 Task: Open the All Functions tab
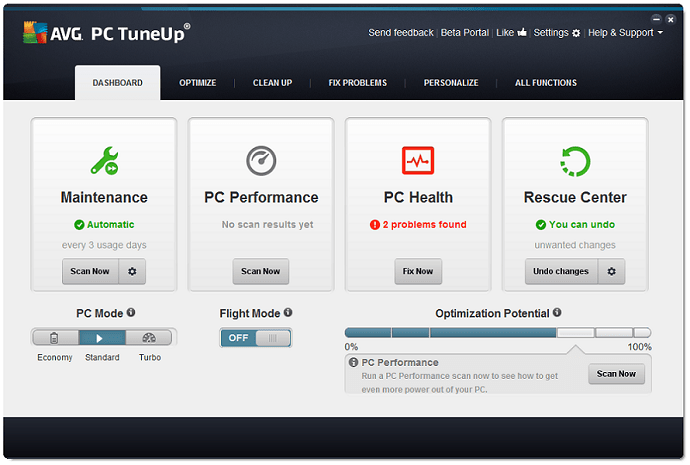pyautogui.click(x=546, y=83)
